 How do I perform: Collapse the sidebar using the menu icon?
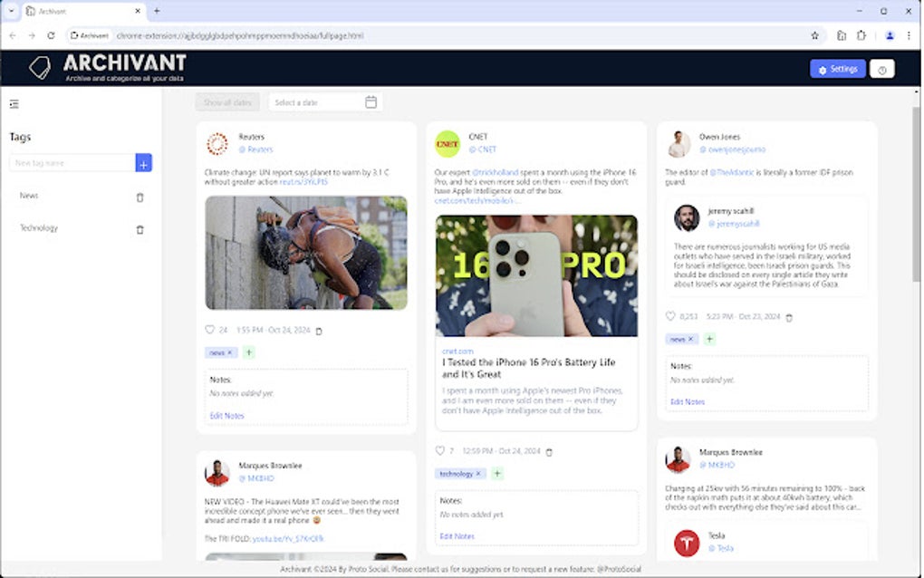(x=14, y=104)
